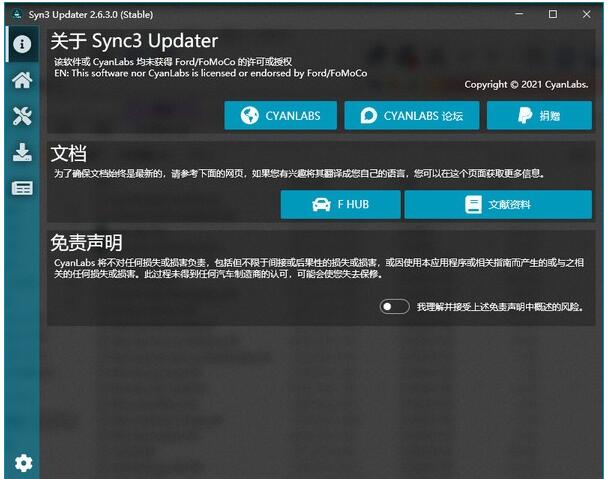Image resolution: width=608 pixels, height=479 pixels.
Task: Click the 关于 Sync3 Updater heading
Action: click(x=134, y=41)
